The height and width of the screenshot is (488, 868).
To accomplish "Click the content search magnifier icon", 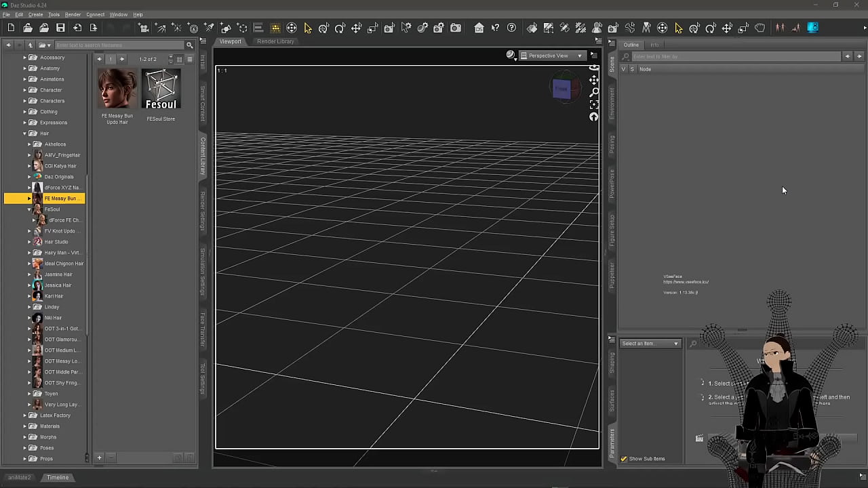I will tap(190, 45).
